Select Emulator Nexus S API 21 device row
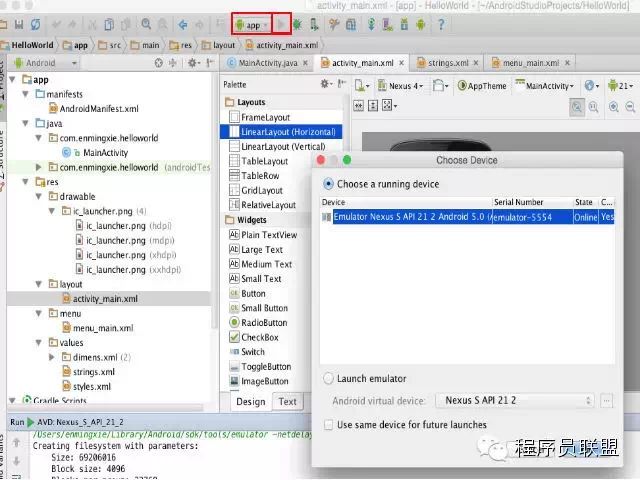Image resolution: width=640 pixels, height=480 pixels. click(x=468, y=217)
